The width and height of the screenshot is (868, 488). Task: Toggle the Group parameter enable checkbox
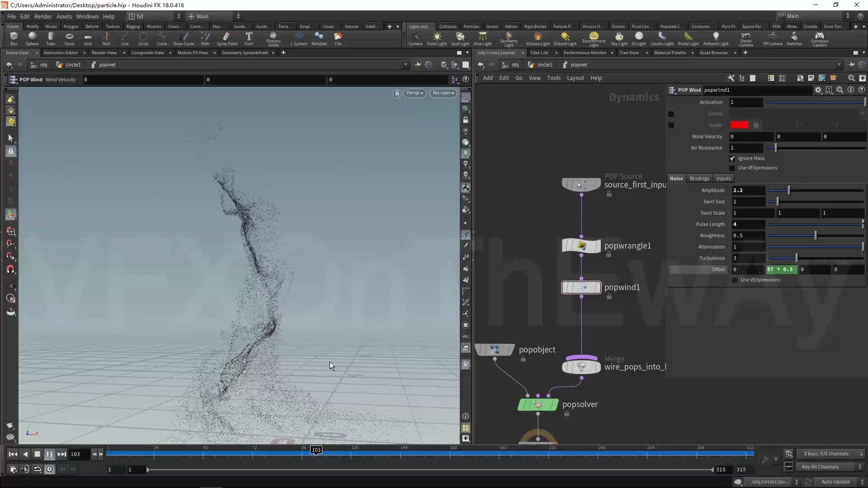(x=671, y=114)
